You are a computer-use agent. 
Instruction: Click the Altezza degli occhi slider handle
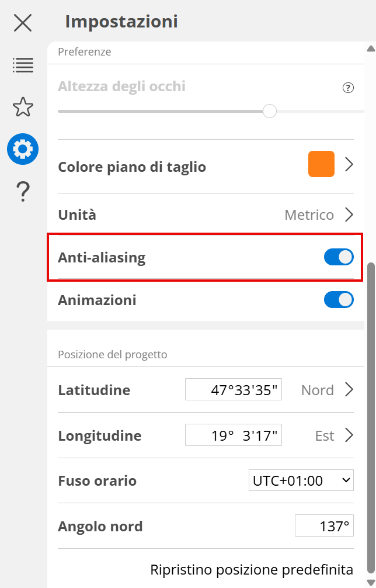[270, 111]
